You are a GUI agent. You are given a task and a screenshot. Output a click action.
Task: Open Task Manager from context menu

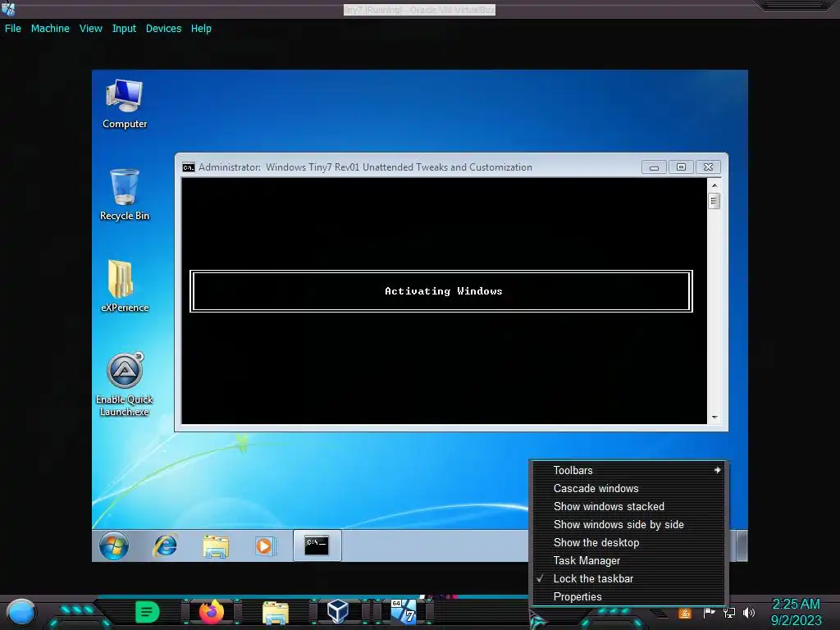coord(629,561)
